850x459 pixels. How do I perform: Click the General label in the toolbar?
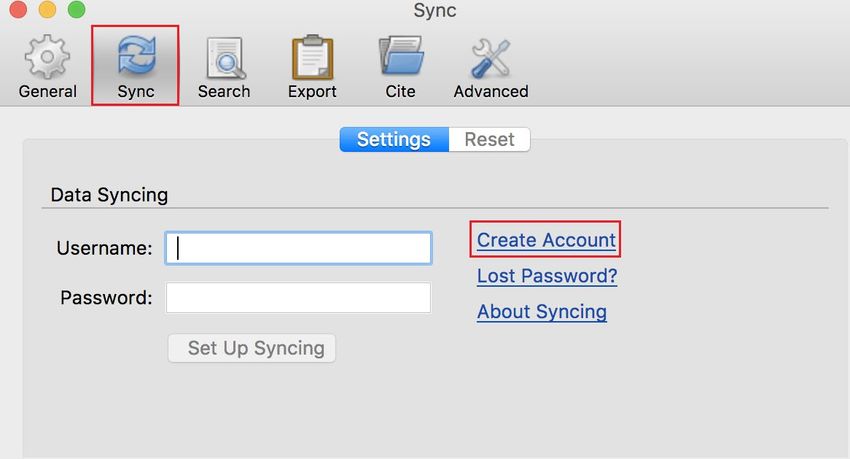[x=48, y=92]
